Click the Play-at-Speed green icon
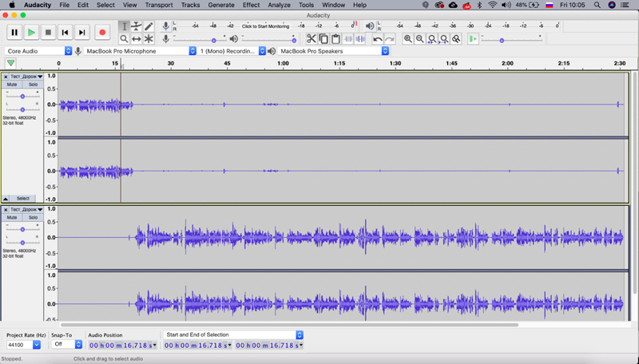 click(x=473, y=38)
